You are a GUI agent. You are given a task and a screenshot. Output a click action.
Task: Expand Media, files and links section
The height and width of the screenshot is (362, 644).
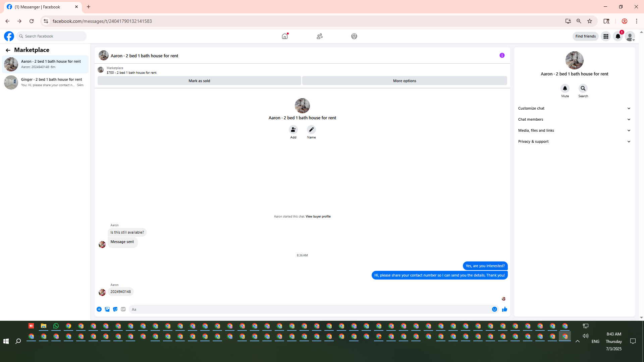(x=574, y=130)
